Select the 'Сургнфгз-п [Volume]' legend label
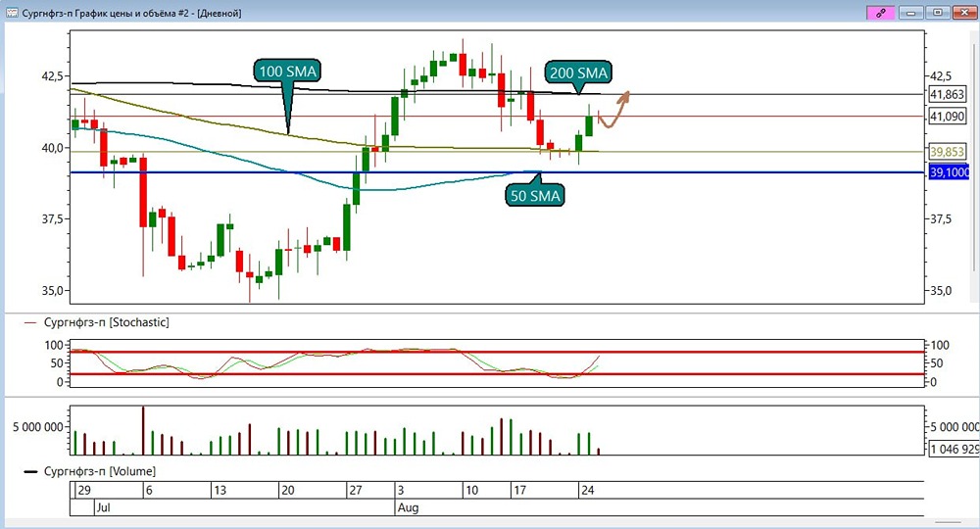The image size is (980, 529). [x=99, y=471]
